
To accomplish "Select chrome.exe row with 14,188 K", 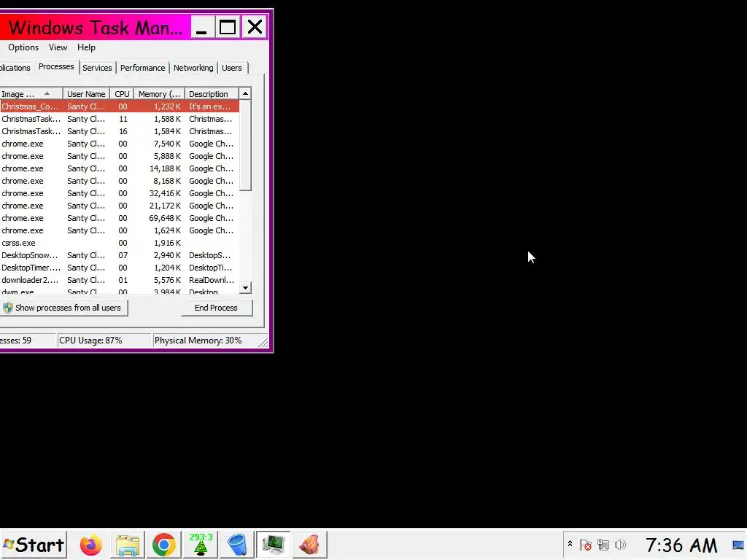I will coord(119,168).
